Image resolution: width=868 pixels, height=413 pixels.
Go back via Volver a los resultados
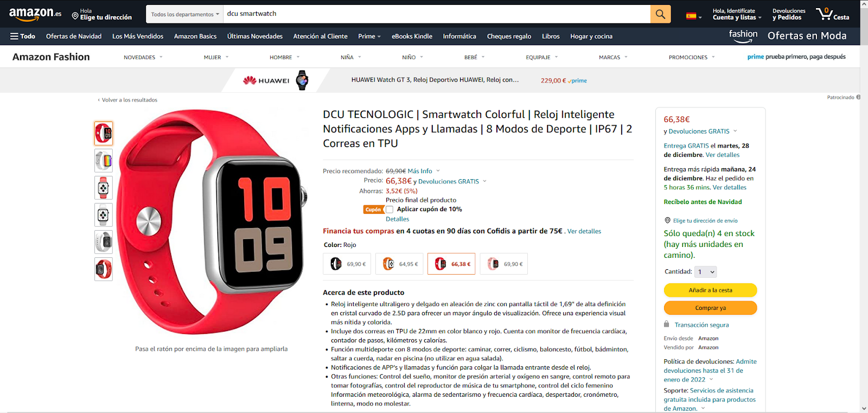(x=127, y=100)
